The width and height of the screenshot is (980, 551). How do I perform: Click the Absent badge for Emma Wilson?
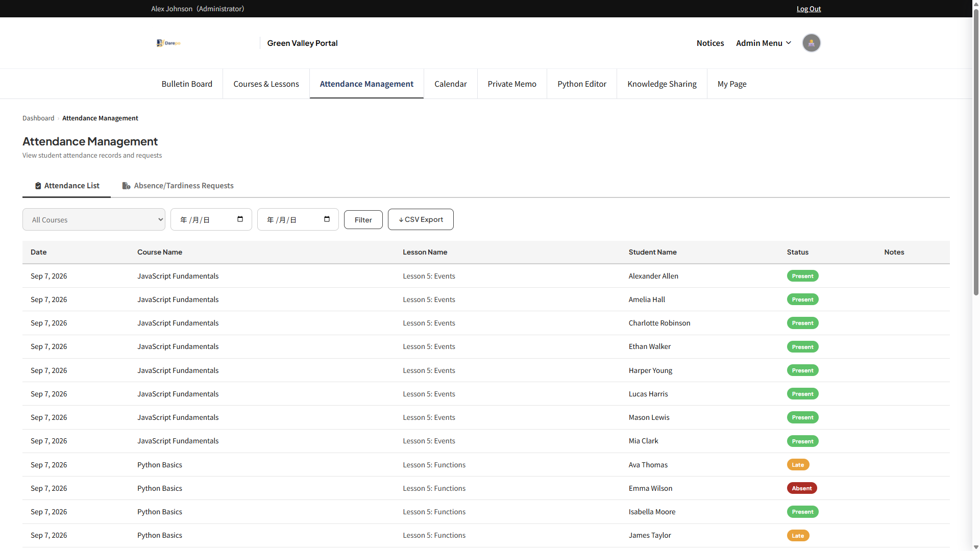[802, 488]
